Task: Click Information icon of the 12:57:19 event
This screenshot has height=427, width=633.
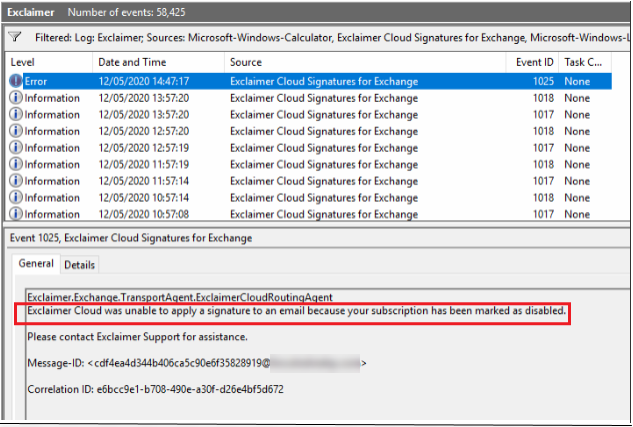Action: coord(15,148)
